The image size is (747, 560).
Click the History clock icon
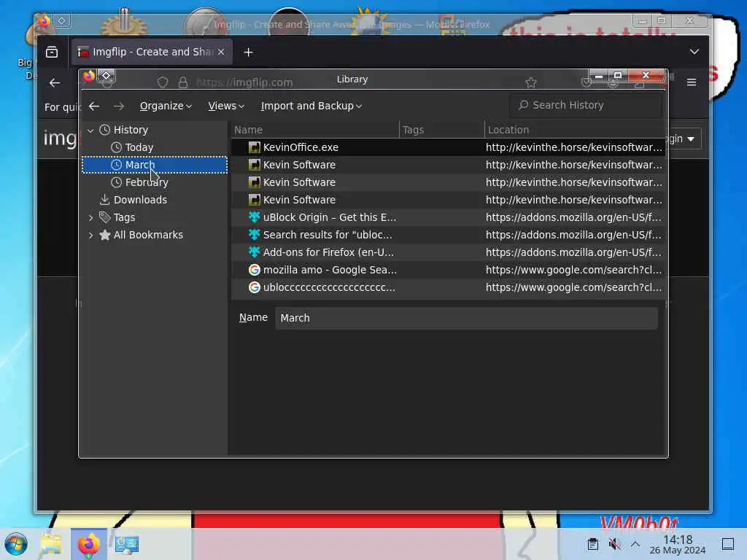(x=105, y=130)
